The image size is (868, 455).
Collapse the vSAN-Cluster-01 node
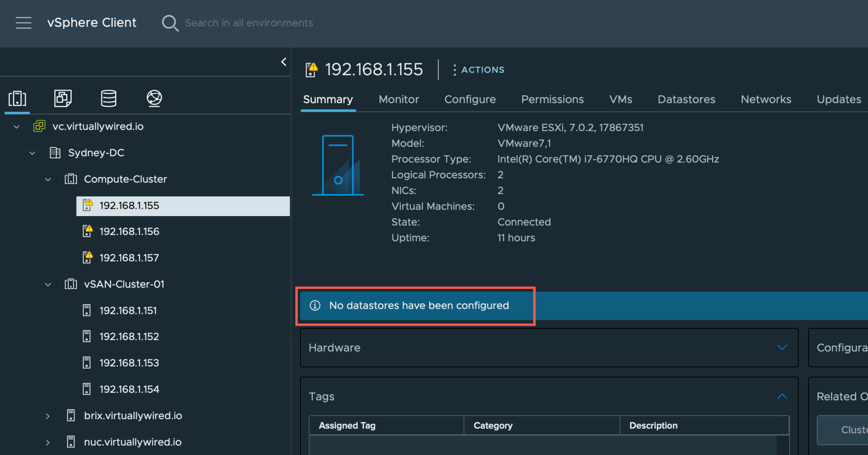[48, 285]
